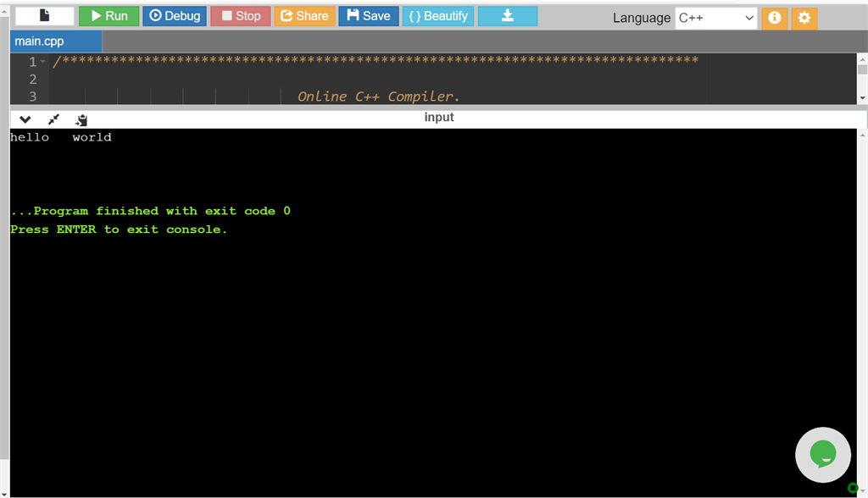Open editor settings via the gear icon
Screen dimensions: 868x498
click(x=804, y=17)
